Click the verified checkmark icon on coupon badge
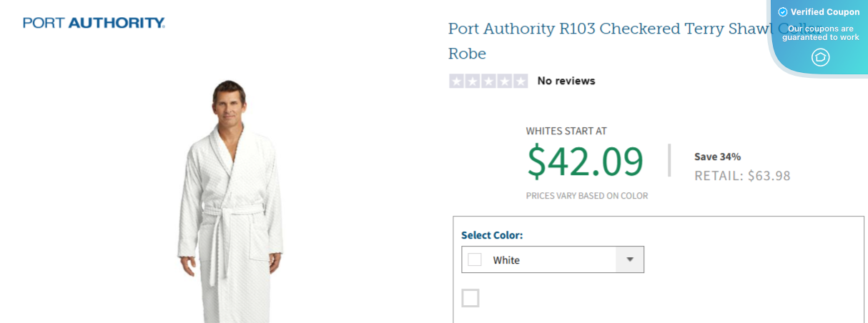Screen dimensions: 868x323 click(x=782, y=12)
